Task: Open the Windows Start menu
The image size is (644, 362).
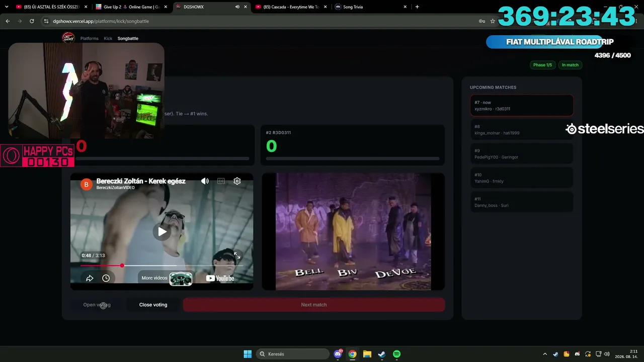Action: click(248, 354)
